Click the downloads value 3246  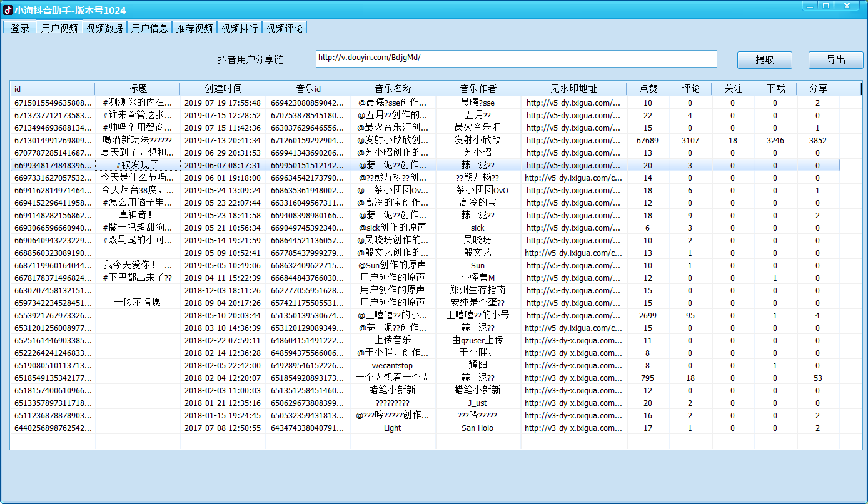pos(776,140)
